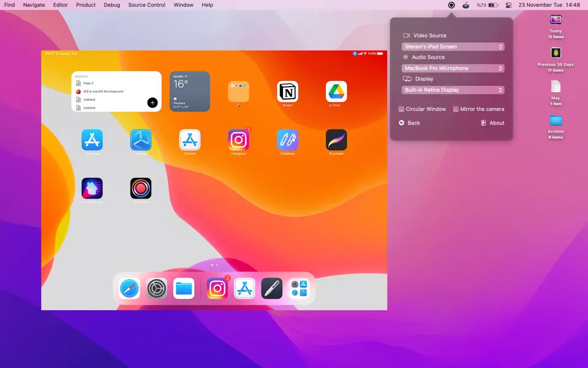Open the red circle recorder app icon
This screenshot has width=588, height=368.
141,188
